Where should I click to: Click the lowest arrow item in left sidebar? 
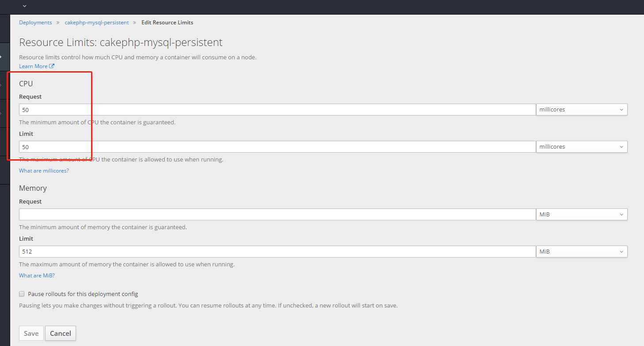2,113
